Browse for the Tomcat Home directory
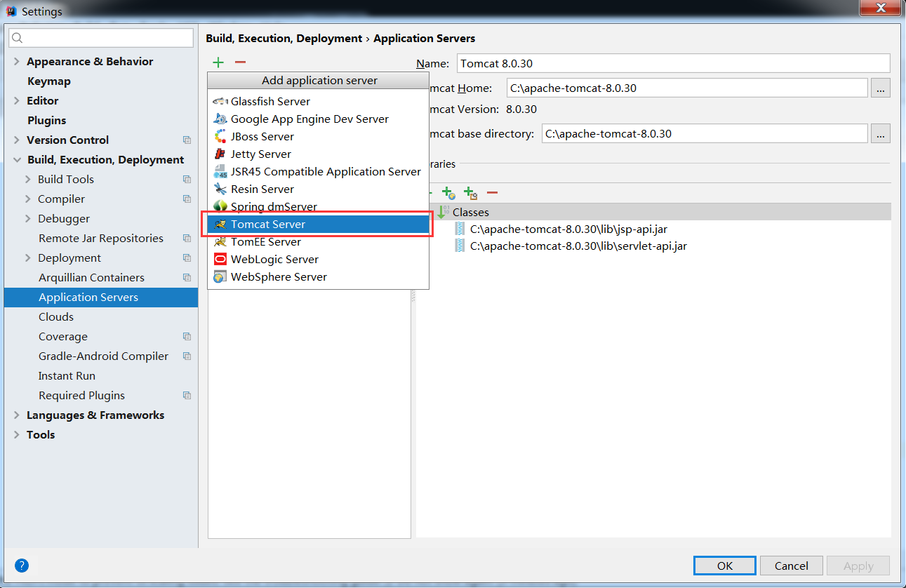 click(880, 88)
